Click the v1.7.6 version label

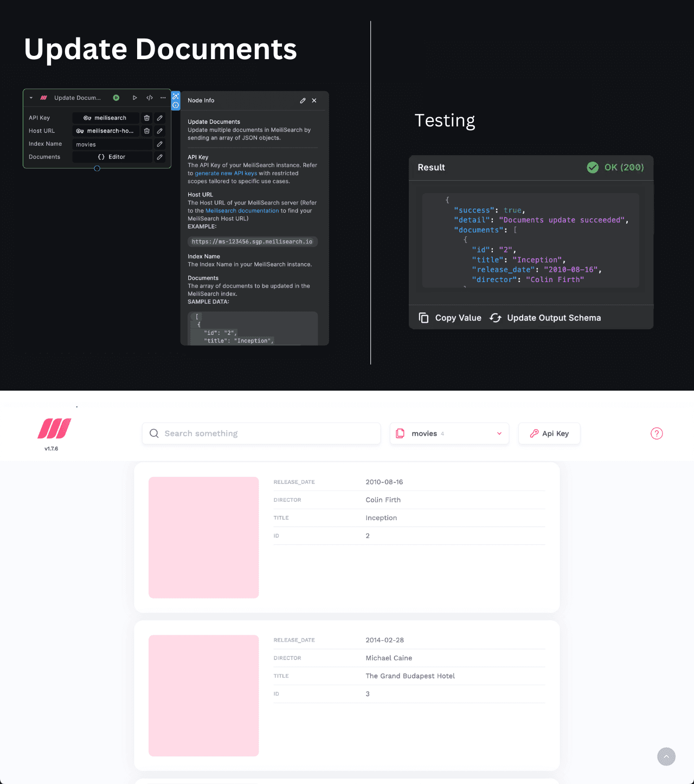tap(52, 449)
